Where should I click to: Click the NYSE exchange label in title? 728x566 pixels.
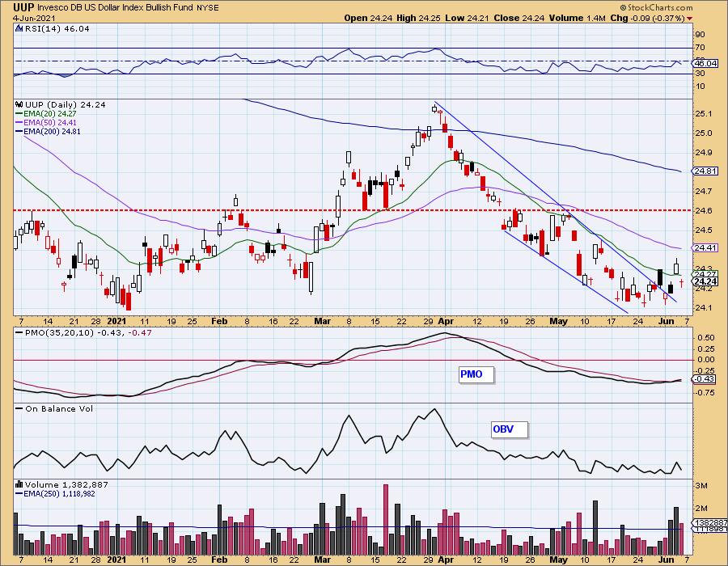pyautogui.click(x=208, y=8)
